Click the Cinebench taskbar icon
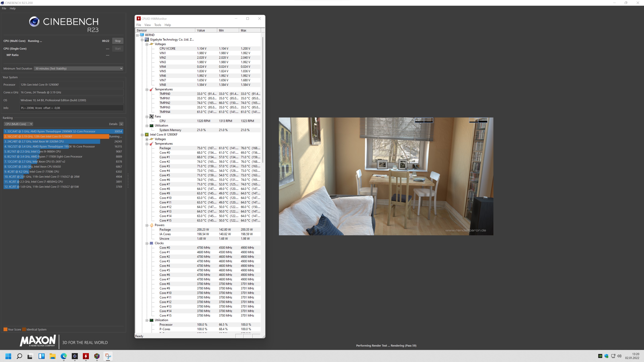The width and height of the screenshot is (644, 362). pos(75,356)
